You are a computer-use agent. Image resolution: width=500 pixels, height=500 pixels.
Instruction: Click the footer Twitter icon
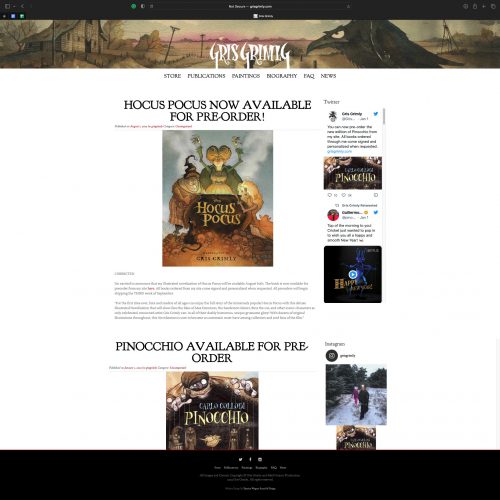click(x=240, y=459)
